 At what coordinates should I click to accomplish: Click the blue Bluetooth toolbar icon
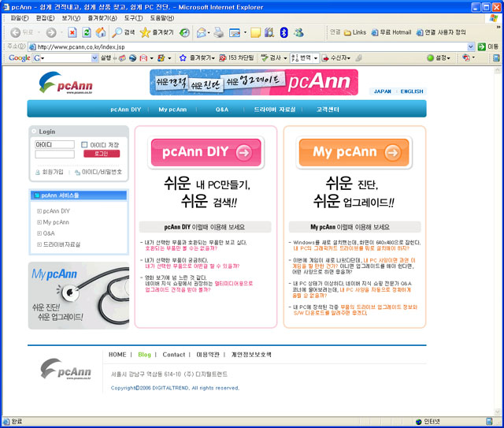coord(283,32)
